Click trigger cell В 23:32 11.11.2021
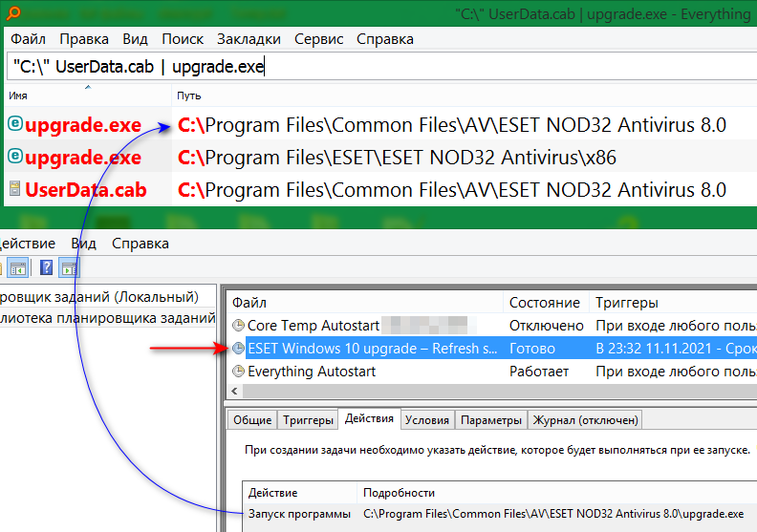Viewport: 757px width, 532px height. (676, 349)
